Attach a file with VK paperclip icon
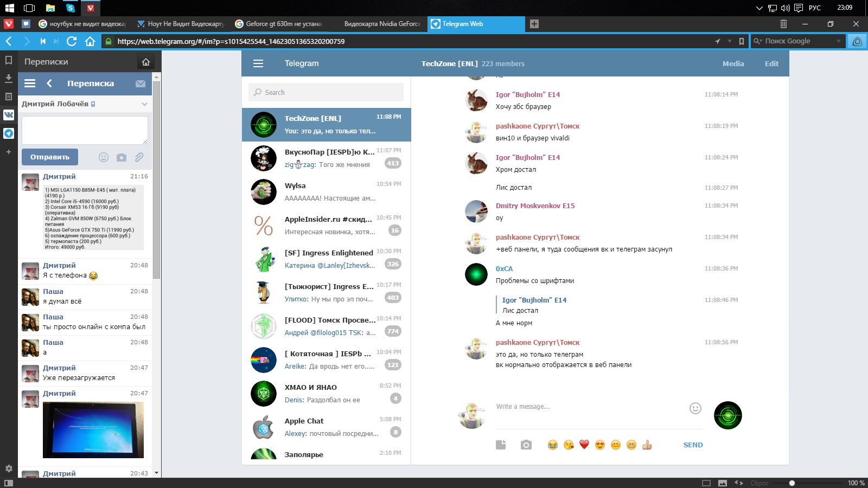 [x=139, y=157]
